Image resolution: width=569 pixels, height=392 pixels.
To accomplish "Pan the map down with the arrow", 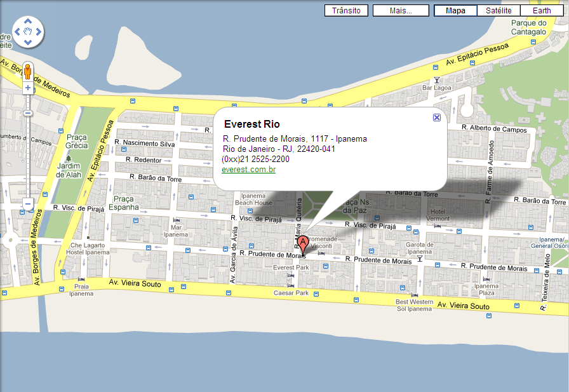I will pyautogui.click(x=28, y=43).
